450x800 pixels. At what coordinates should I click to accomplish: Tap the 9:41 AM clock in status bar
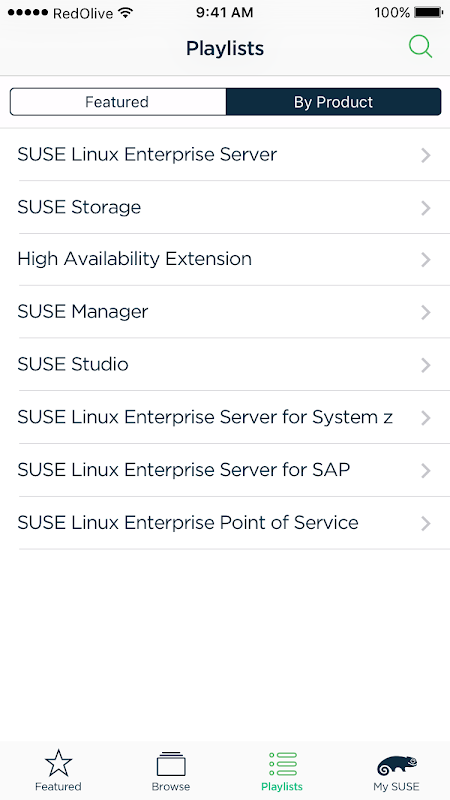tap(224, 12)
